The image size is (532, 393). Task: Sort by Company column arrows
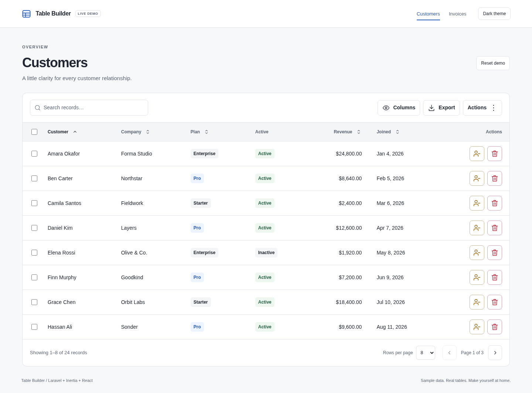pos(148,132)
